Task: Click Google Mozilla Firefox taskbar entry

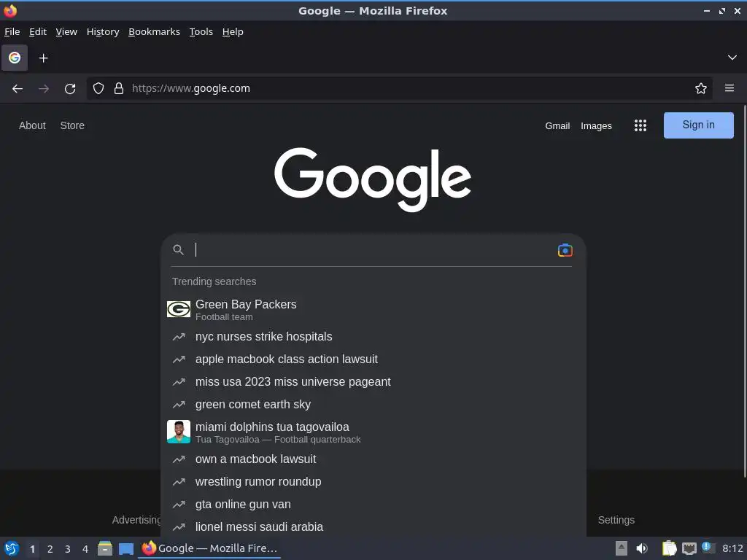Action: point(209,548)
